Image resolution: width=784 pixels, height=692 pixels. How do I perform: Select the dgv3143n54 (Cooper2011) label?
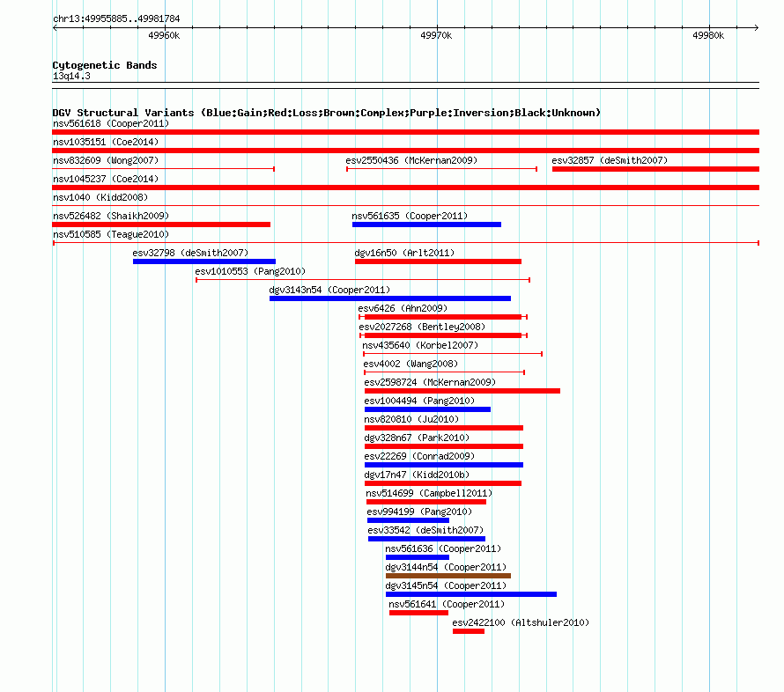coord(329,290)
